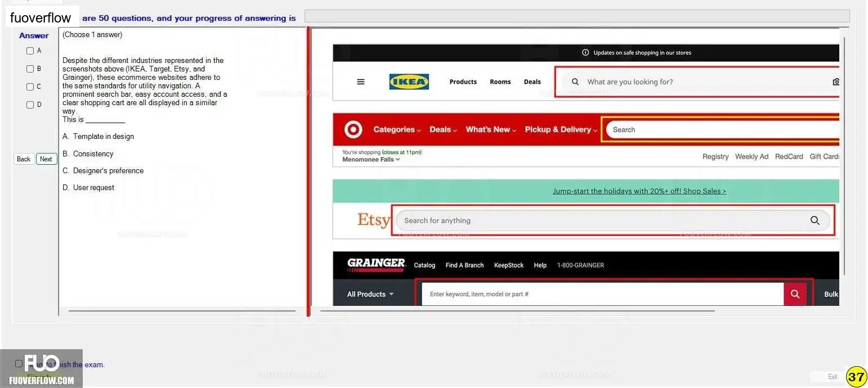The height and width of the screenshot is (388, 868).
Task: Click the Exit button
Action: pos(833,377)
